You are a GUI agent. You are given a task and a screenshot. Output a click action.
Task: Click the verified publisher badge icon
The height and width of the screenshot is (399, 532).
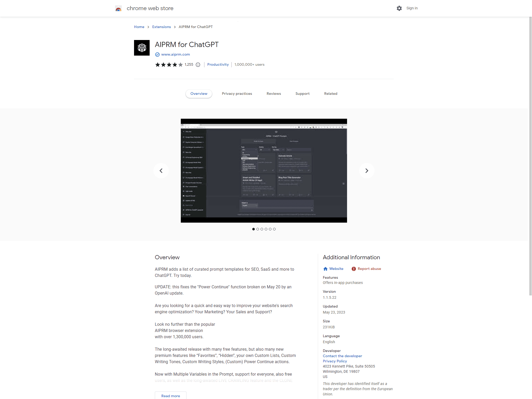tap(157, 55)
